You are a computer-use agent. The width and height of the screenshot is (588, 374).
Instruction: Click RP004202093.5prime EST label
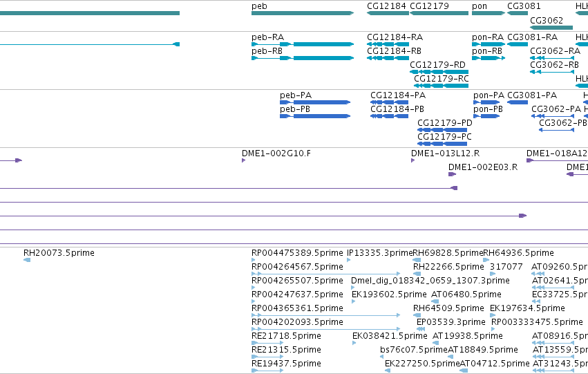pyautogui.click(x=297, y=322)
